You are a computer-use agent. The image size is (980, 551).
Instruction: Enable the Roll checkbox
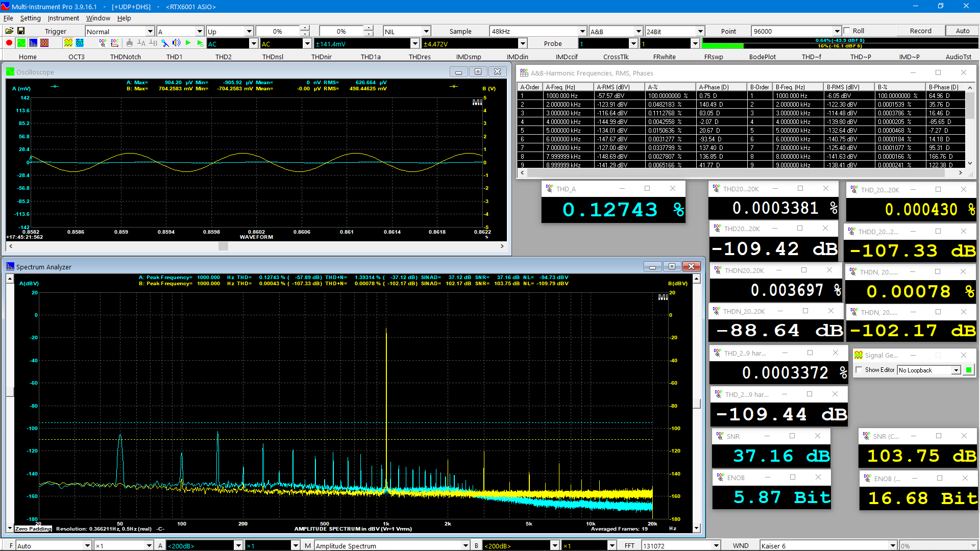pyautogui.click(x=847, y=31)
